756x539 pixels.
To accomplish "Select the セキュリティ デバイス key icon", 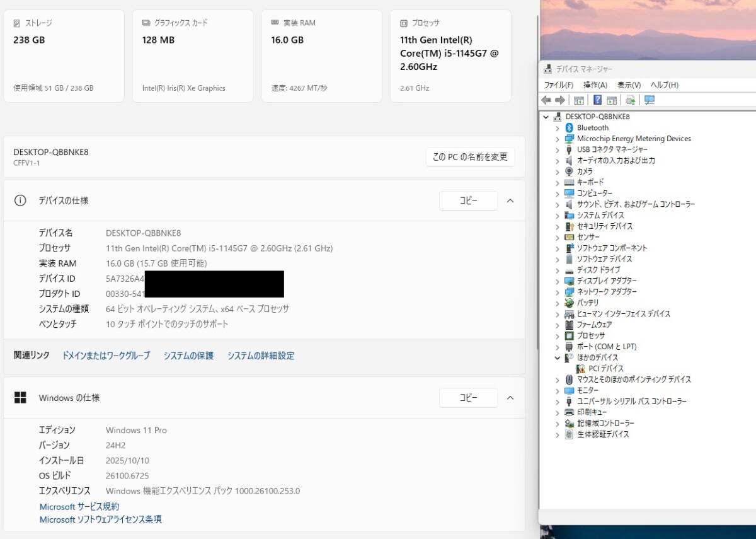I will (570, 226).
